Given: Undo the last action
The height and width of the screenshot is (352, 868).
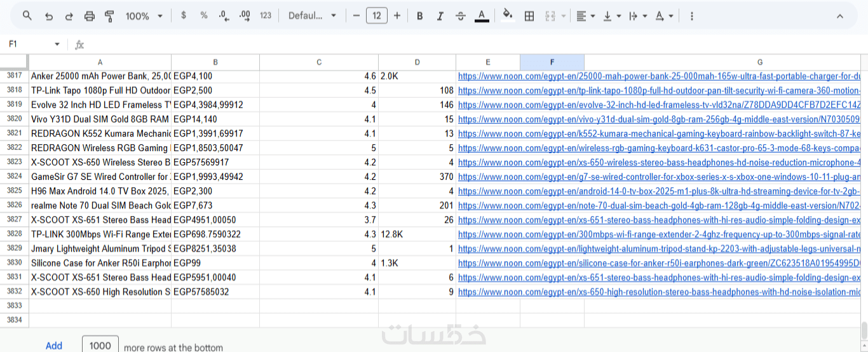Looking at the screenshot, I should click(48, 16).
